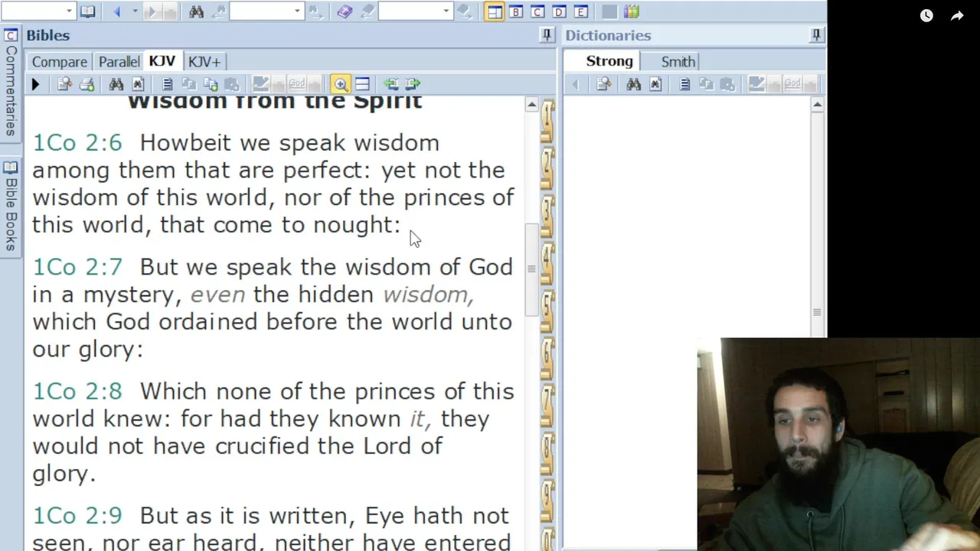980x551 pixels.
Task: Toggle the D layout button
Action: [560, 11]
